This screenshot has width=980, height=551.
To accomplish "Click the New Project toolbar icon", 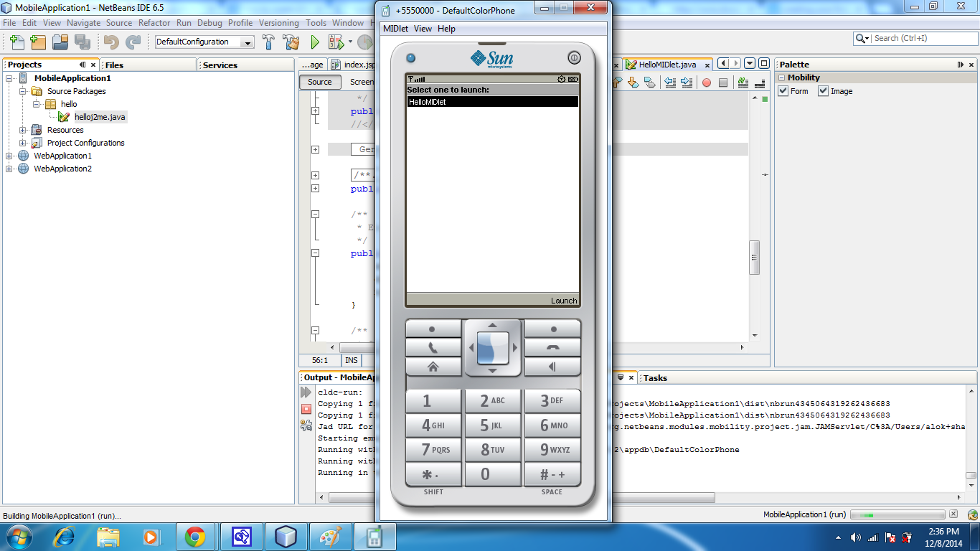I will point(37,42).
